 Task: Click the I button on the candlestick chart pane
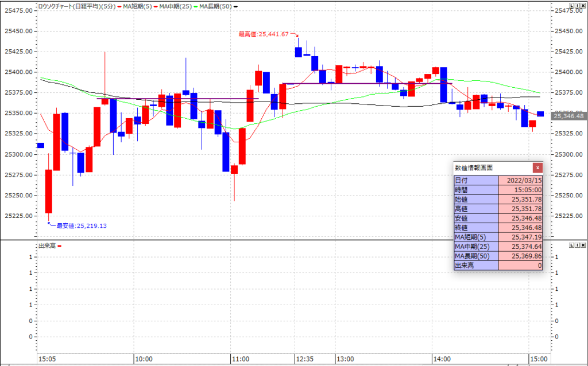577,6
